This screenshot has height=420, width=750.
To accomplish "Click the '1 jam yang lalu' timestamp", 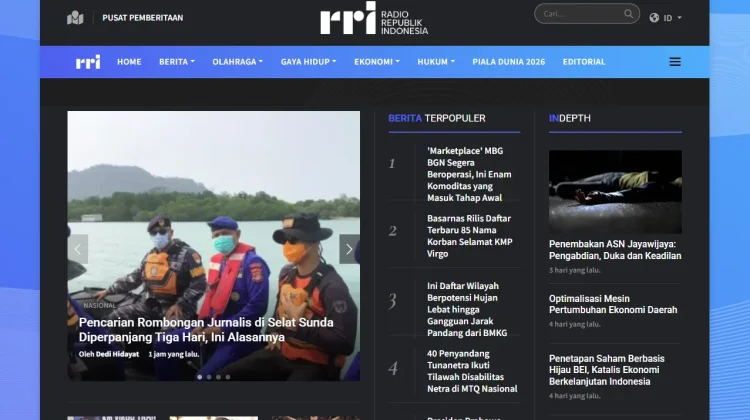I will [174, 354].
